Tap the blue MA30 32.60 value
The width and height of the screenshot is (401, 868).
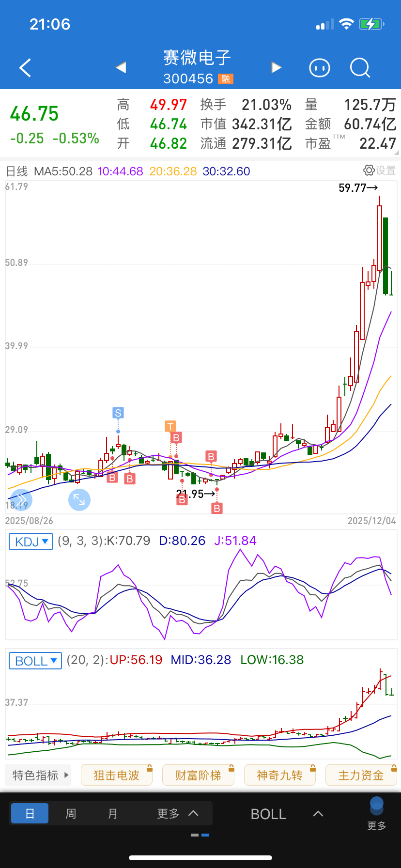226,171
